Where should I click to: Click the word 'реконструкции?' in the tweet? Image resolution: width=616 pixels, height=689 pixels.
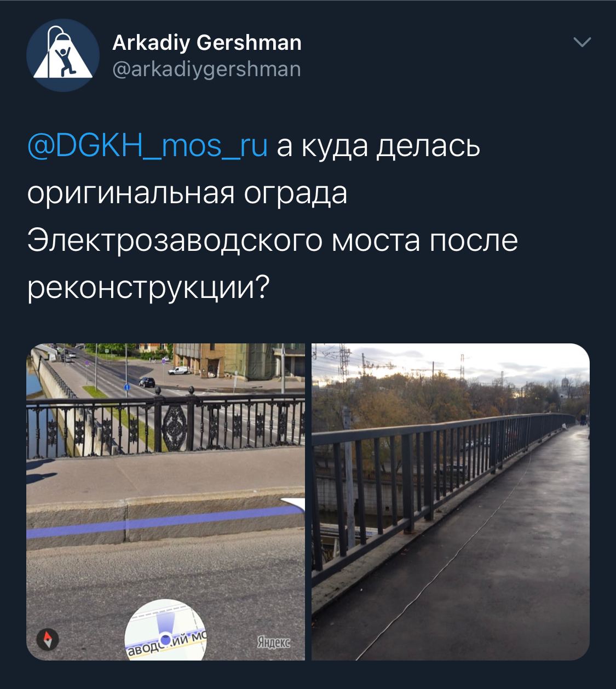(x=148, y=288)
